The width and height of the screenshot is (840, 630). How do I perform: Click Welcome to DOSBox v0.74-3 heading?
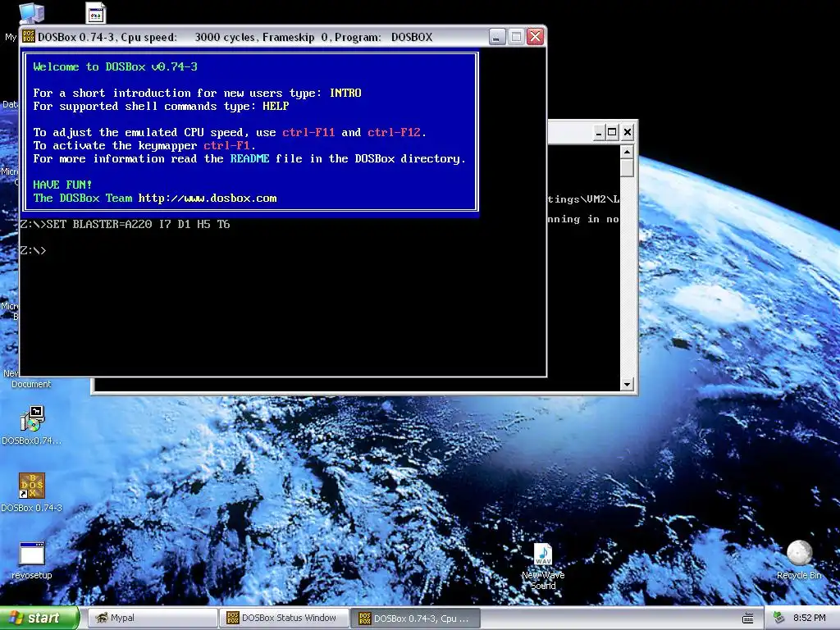115,67
